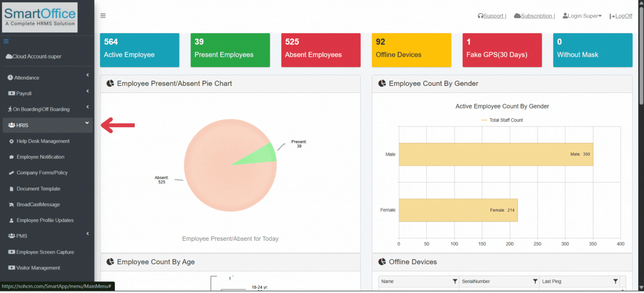644x293 pixels.
Task: Click the blue sidebar collapse icon under the logo
Action: pyautogui.click(x=6, y=42)
